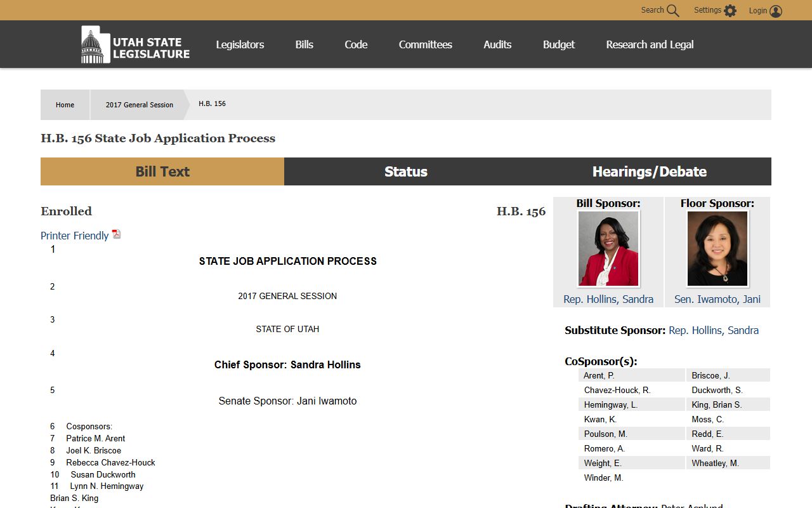This screenshot has height=508, width=812.
Task: Open the Audits menu
Action: [497, 44]
